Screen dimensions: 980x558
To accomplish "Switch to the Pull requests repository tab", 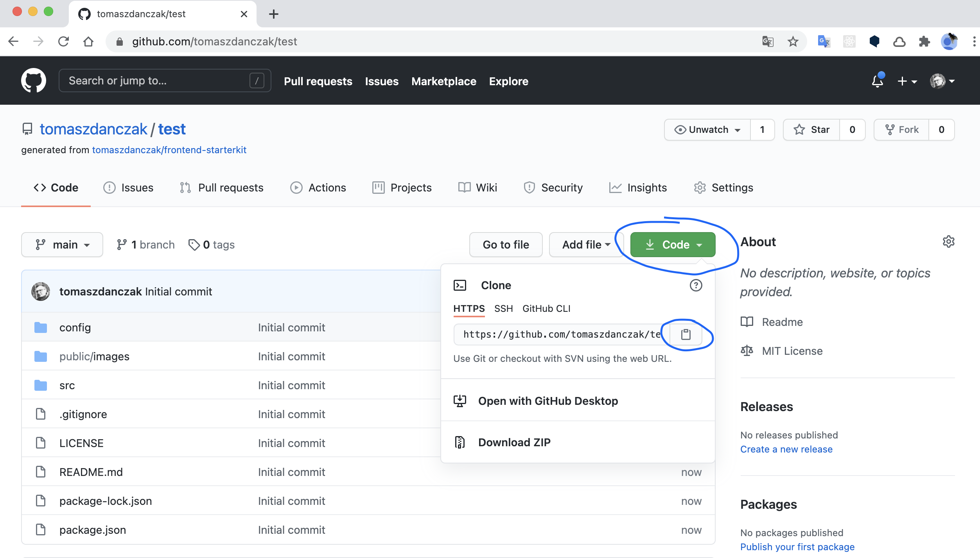I will coord(221,188).
